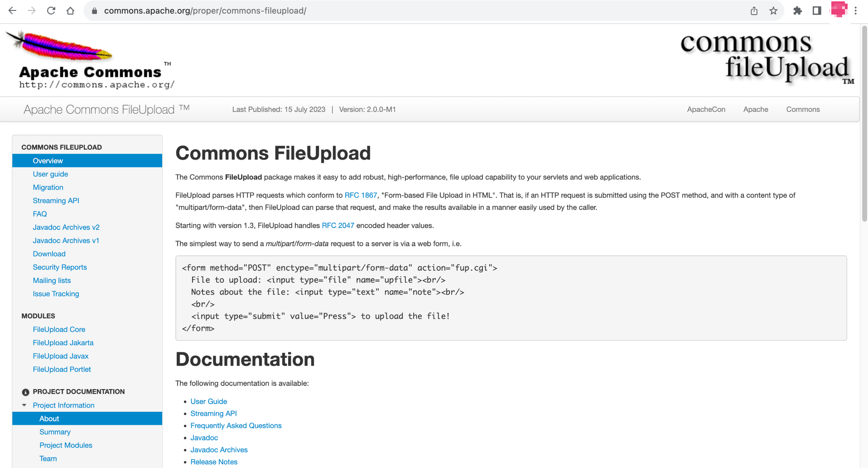
Task: Follow the RFC 2047 link
Action: (x=338, y=225)
